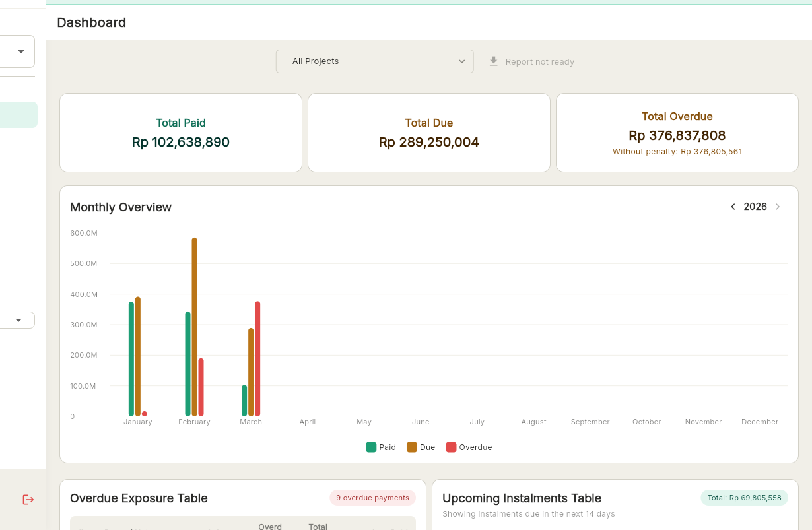The image size is (812, 530).
Task: Open the Total Overdue summary card
Action: (677, 133)
